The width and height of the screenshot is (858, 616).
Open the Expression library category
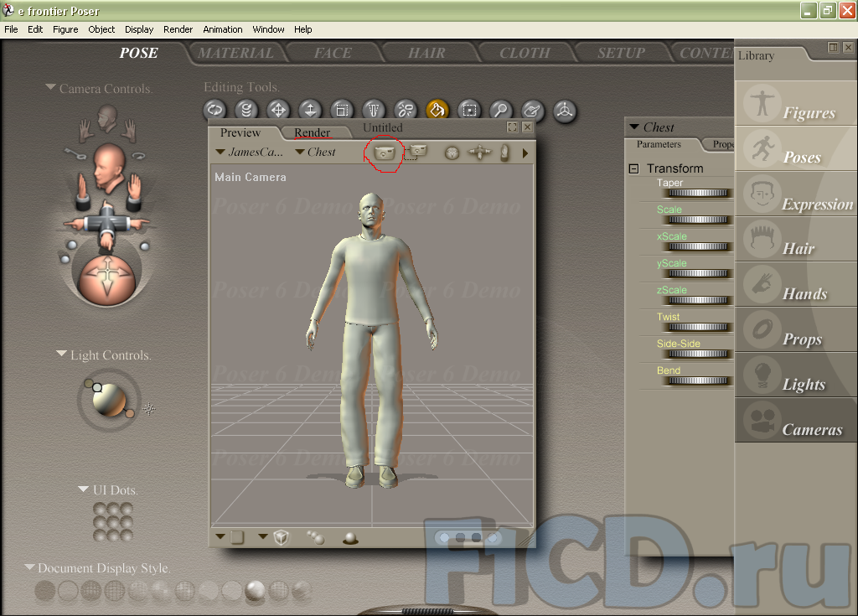(x=795, y=194)
